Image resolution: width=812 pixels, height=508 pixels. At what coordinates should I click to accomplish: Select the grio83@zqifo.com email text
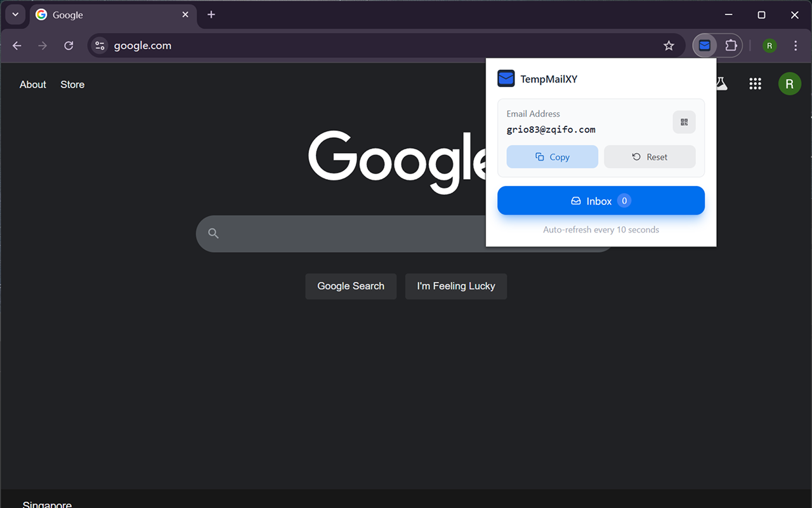click(x=551, y=130)
